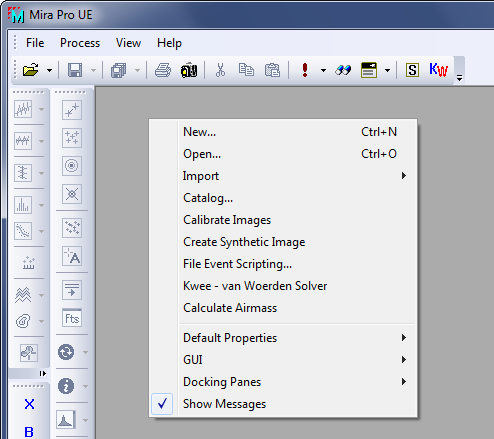494x439 pixels.
Task: Click the toolbar overflow options arrow
Action: coord(460,78)
